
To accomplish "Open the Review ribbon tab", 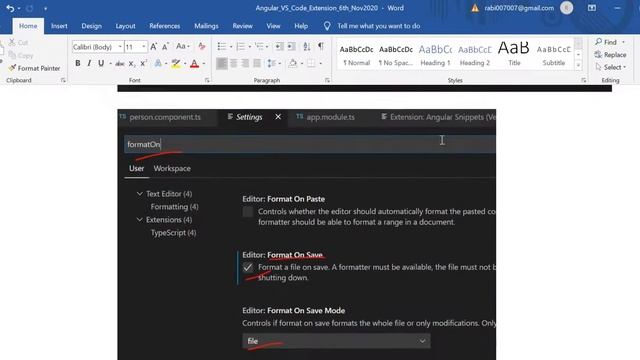I will coord(242,26).
